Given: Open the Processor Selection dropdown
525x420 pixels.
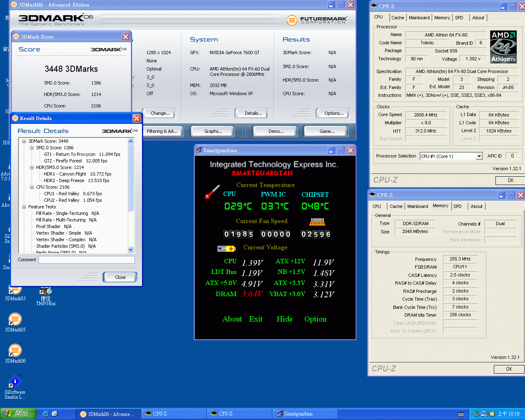Looking at the screenshot, I should (479, 156).
